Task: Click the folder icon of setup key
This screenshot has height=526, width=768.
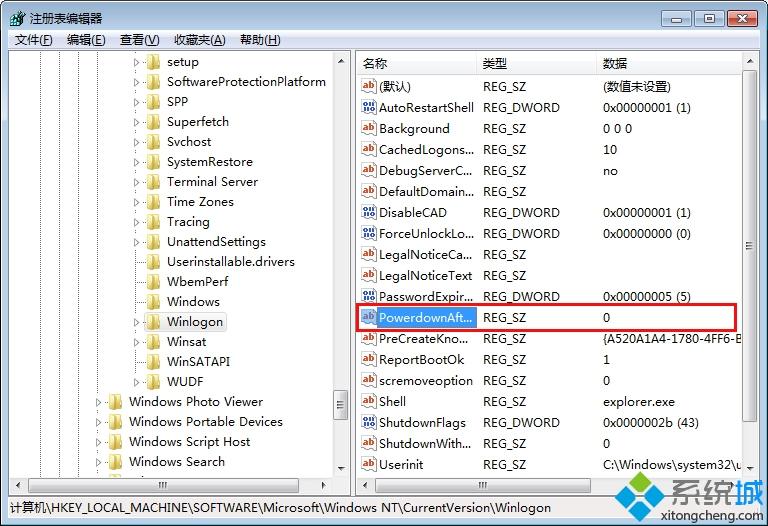Action: 153,62
